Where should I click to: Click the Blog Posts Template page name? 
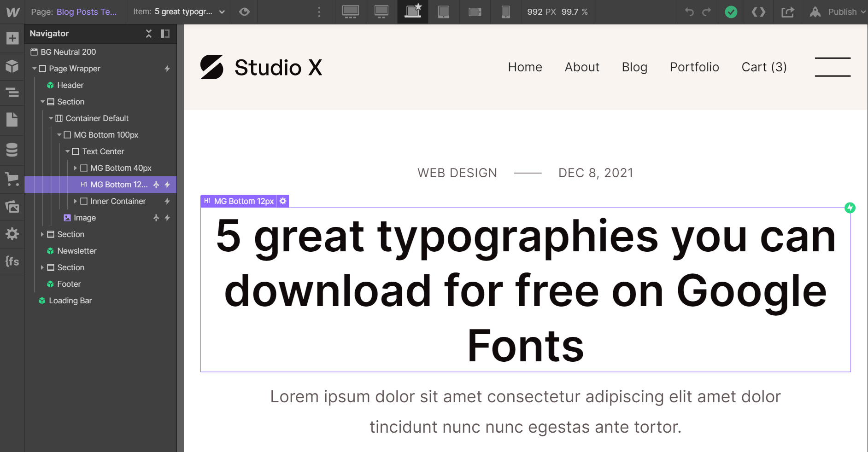[x=87, y=12]
